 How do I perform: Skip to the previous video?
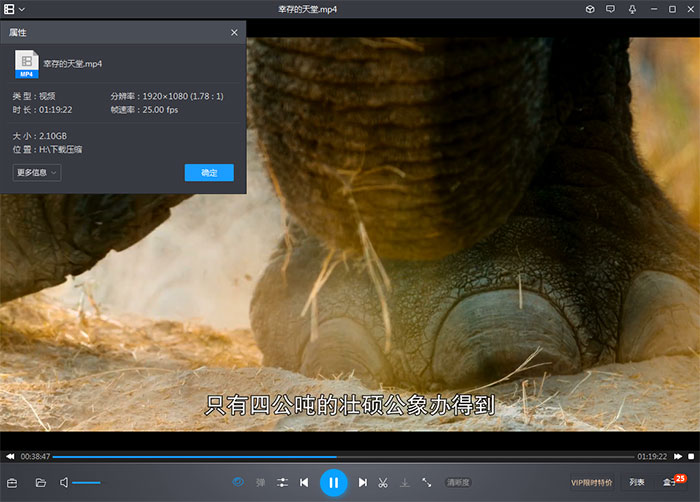pyautogui.click(x=304, y=483)
